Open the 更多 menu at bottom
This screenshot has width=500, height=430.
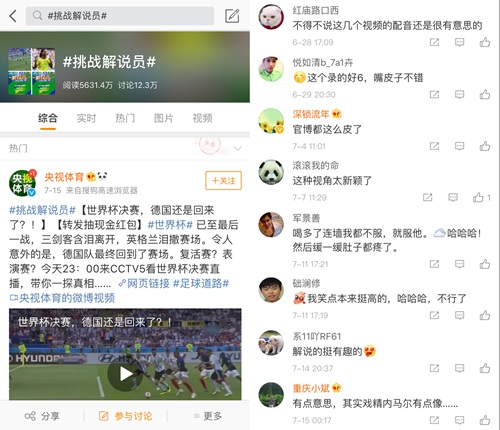tap(208, 416)
